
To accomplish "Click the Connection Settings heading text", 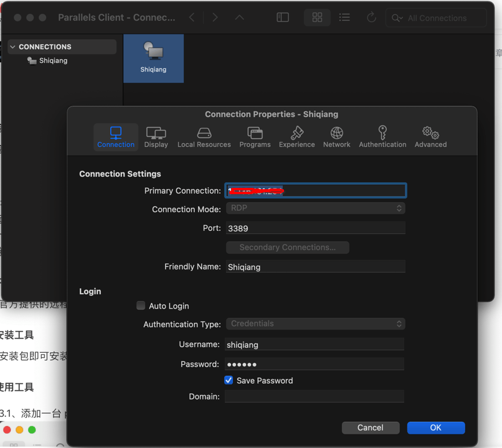I will 120,174.
